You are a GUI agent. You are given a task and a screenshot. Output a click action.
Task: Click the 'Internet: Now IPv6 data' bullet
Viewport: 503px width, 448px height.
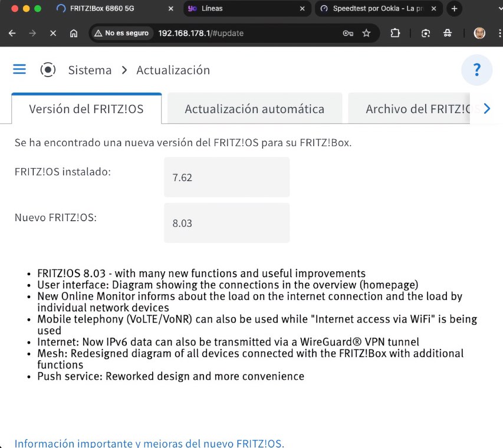(228, 342)
